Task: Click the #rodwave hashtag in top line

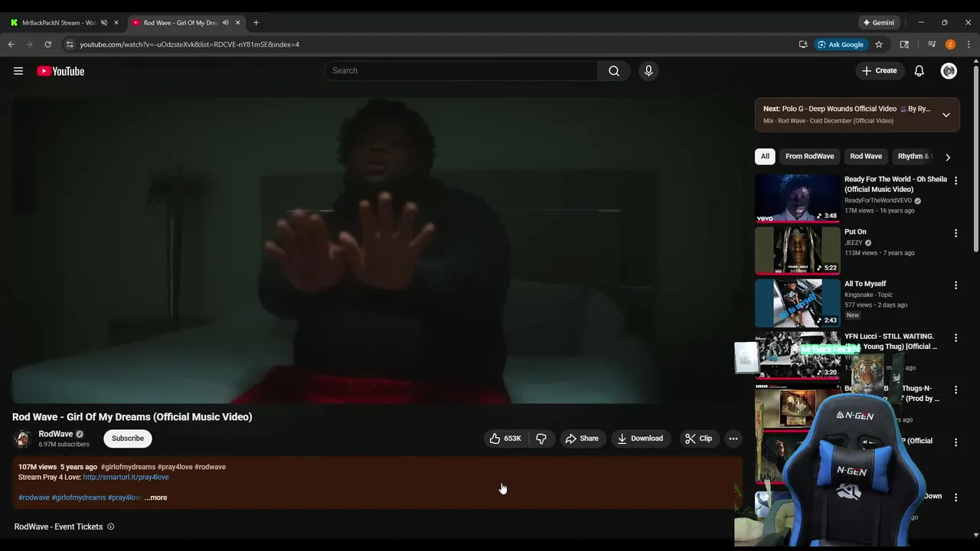Action: coord(210,467)
